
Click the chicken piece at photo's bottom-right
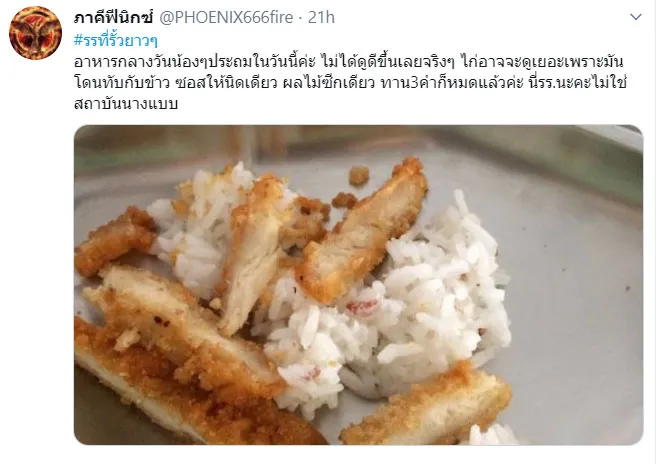tap(426, 409)
